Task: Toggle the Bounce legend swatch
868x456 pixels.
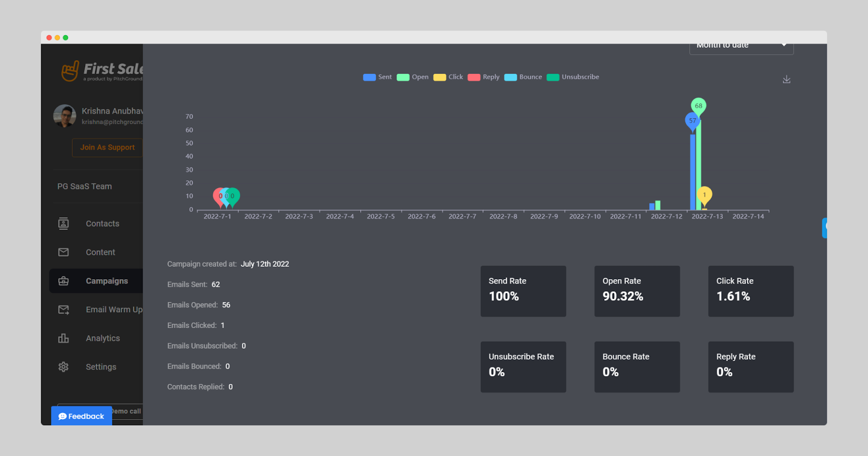Action: click(x=510, y=77)
